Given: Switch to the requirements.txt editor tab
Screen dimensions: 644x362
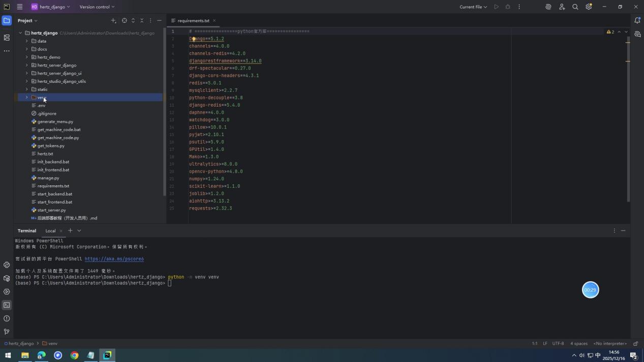Looking at the screenshot, I should (x=193, y=21).
